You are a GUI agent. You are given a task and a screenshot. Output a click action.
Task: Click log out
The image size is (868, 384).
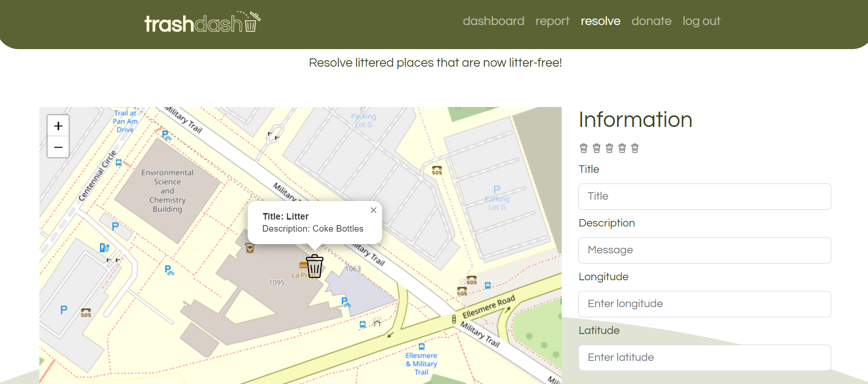(702, 21)
